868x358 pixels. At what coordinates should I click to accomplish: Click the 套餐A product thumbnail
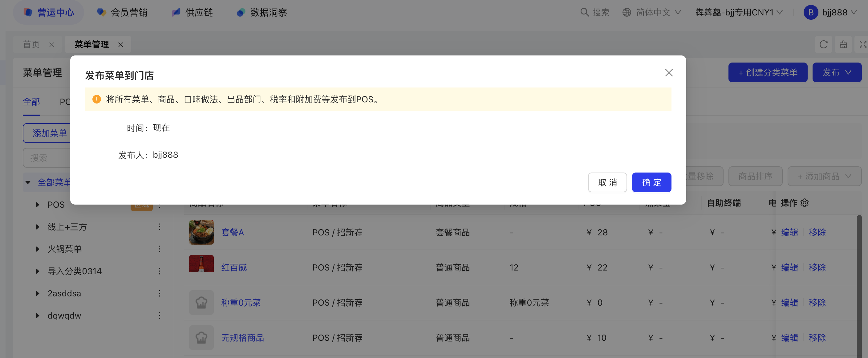coord(201,232)
